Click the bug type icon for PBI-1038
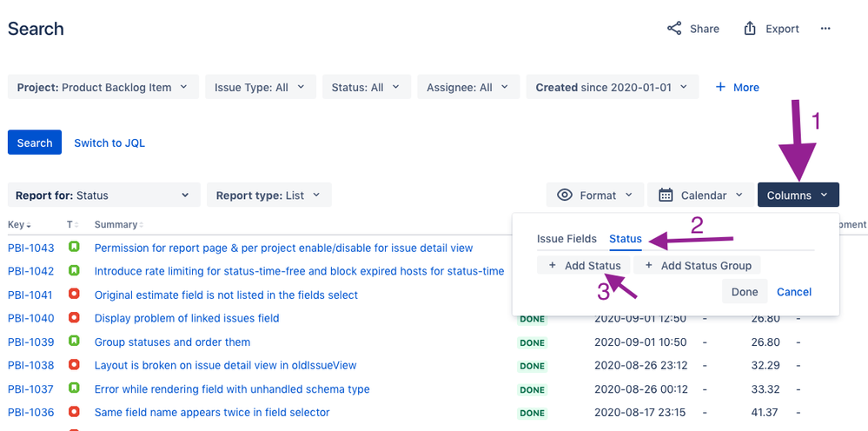 [x=74, y=365]
